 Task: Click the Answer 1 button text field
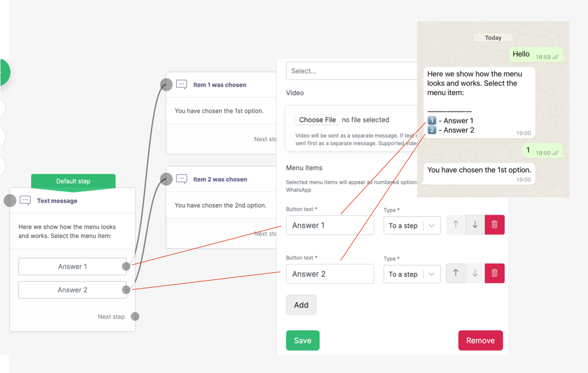pos(329,225)
